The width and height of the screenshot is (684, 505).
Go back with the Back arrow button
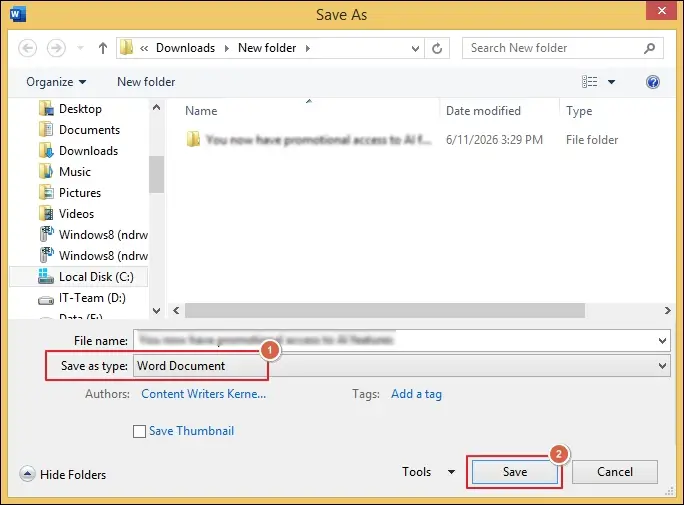tap(27, 48)
